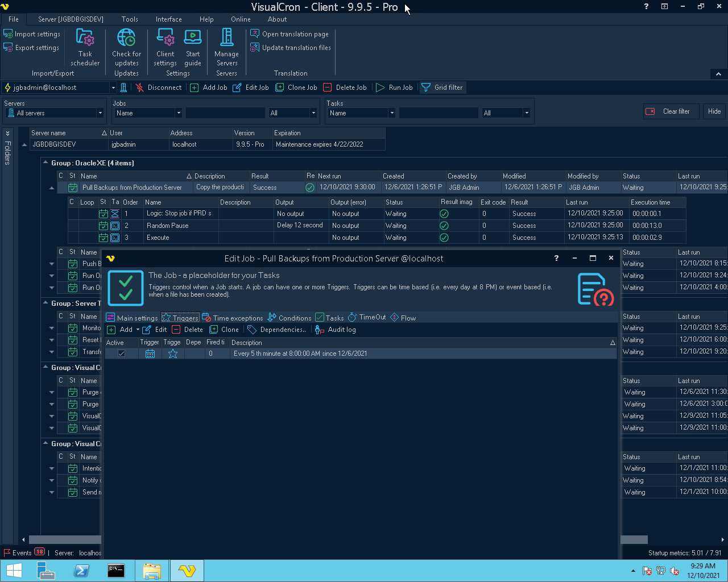728x582 pixels.
Task: Open PowerShell from the taskbar
Action: [81, 571]
